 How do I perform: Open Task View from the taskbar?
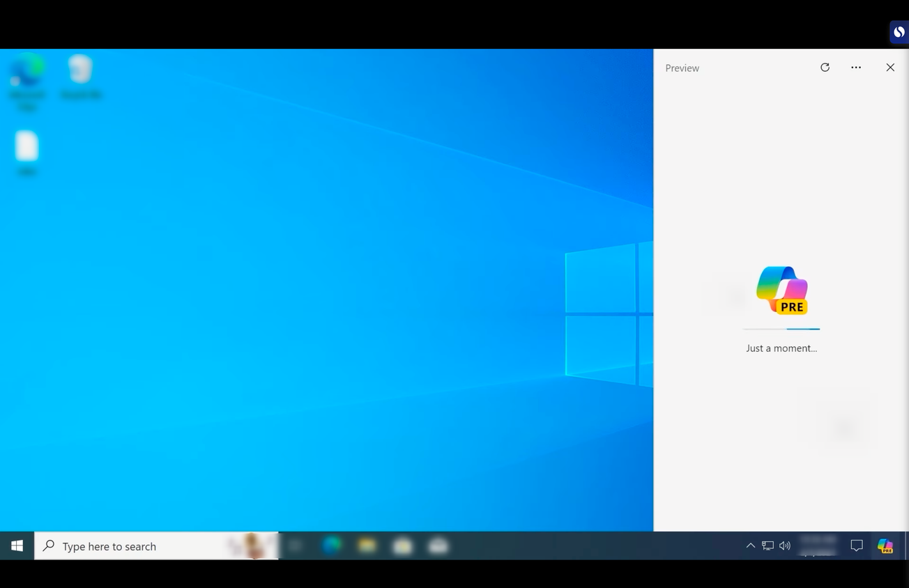coord(296,546)
